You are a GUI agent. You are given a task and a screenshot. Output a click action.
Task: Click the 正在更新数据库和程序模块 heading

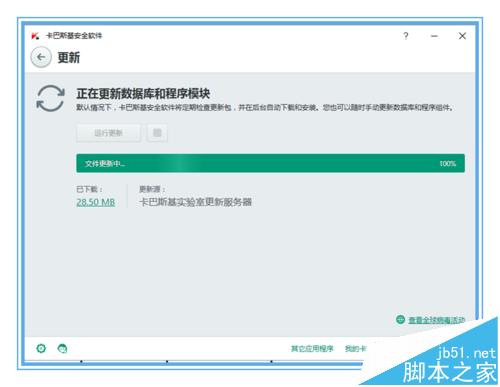tap(143, 94)
